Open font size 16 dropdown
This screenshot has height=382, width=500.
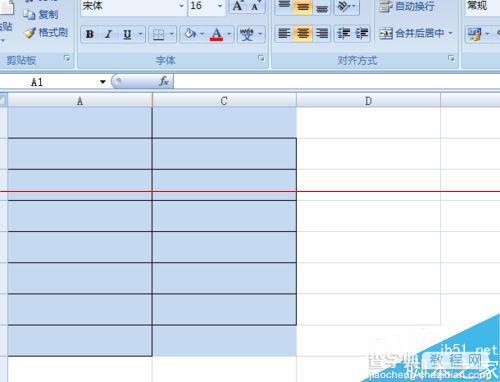tap(220, 6)
